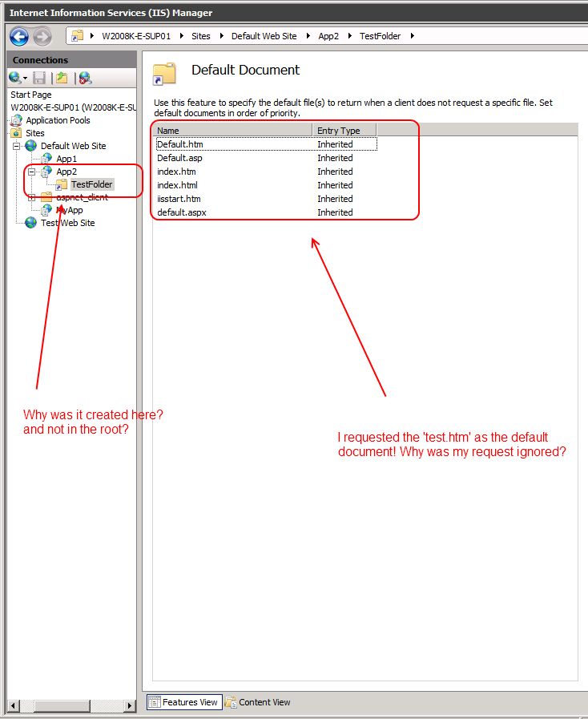Select Start Page in Connections tree

point(31,95)
